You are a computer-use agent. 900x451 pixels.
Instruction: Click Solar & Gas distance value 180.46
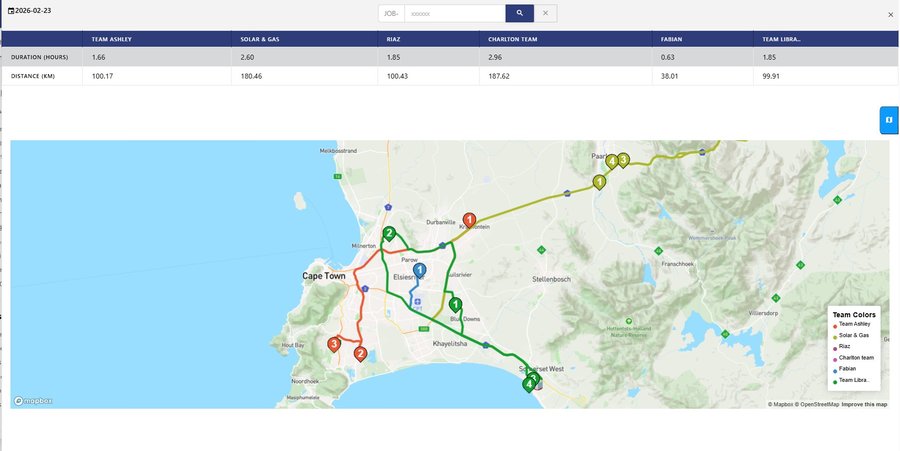point(253,76)
